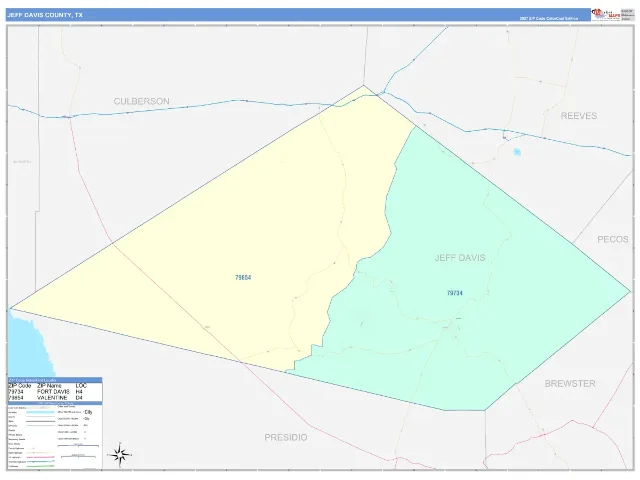This screenshot has width=640, height=480.
Task: Click the PECOS county label
Action: click(613, 240)
